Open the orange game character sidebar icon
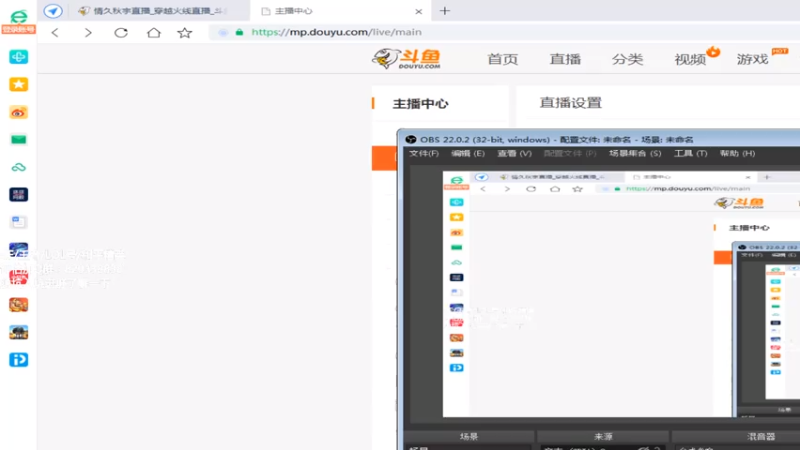Screen dimensions: 800x450 (x=18, y=305)
